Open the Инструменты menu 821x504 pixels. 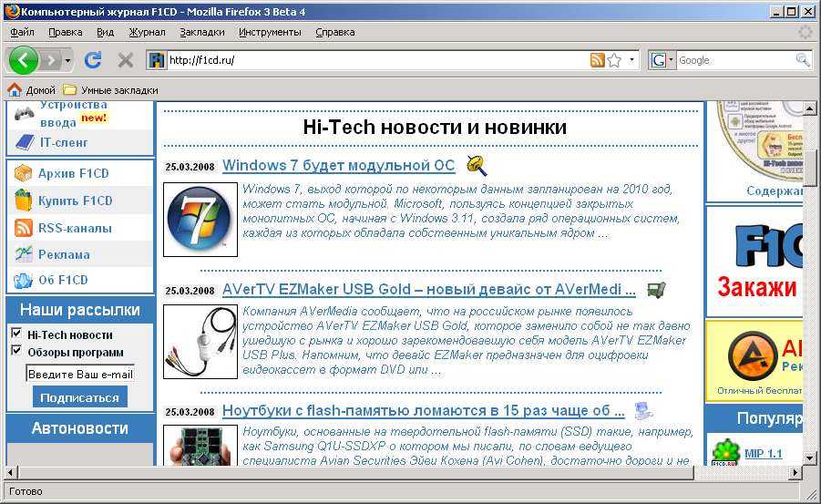(271, 32)
